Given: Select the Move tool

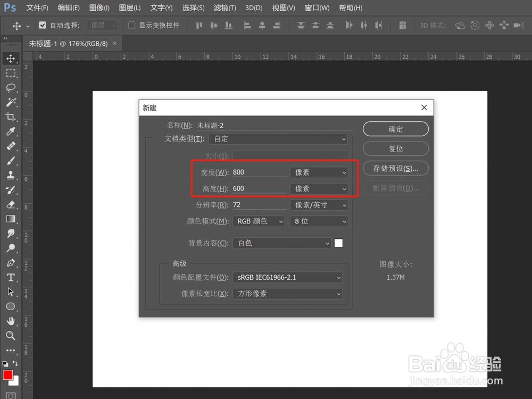Looking at the screenshot, I should click(x=11, y=59).
